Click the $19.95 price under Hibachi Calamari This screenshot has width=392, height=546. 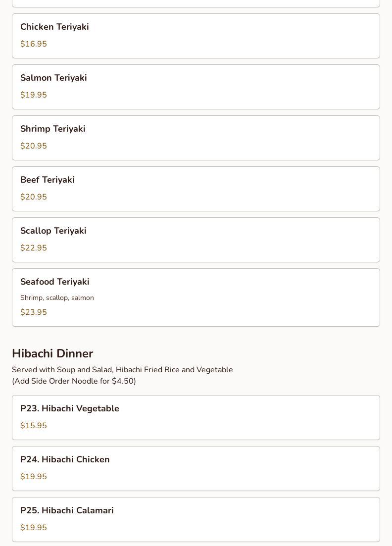pos(34,528)
